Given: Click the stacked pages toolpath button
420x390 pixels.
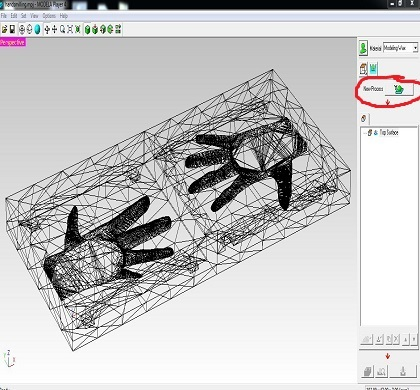Looking at the screenshot, I should point(368,371).
